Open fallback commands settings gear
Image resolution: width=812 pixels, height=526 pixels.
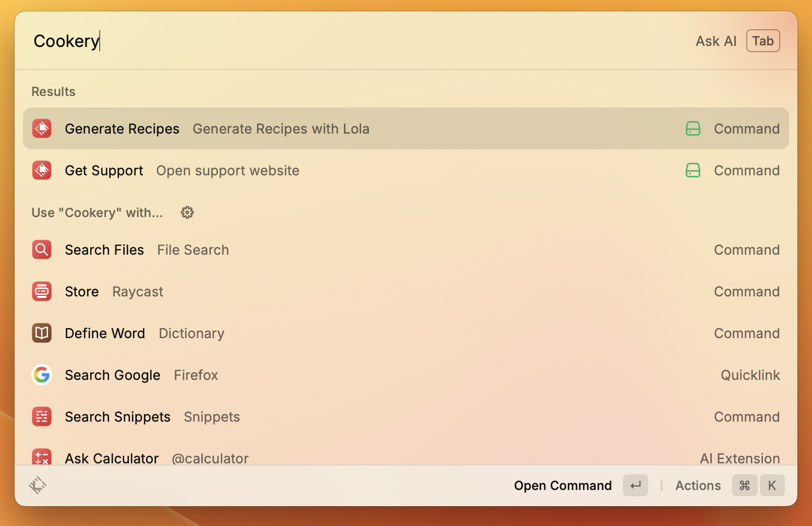pos(187,212)
